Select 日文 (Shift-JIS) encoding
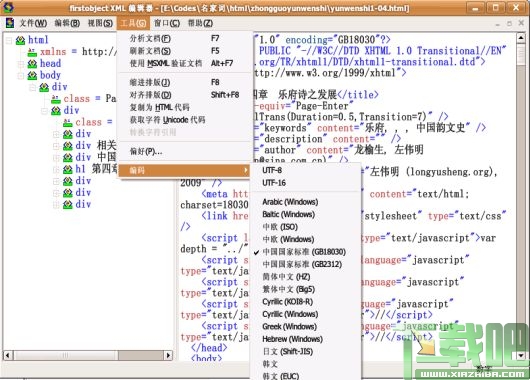Viewport: 530px width, 380px height. pyautogui.click(x=306, y=352)
